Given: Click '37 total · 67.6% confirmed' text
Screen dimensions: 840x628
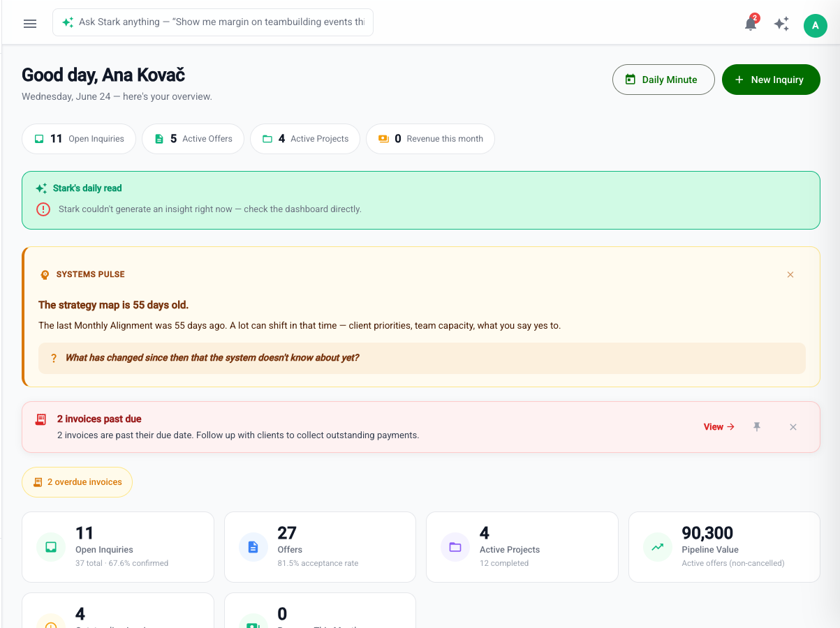Looking at the screenshot, I should (x=121, y=563).
